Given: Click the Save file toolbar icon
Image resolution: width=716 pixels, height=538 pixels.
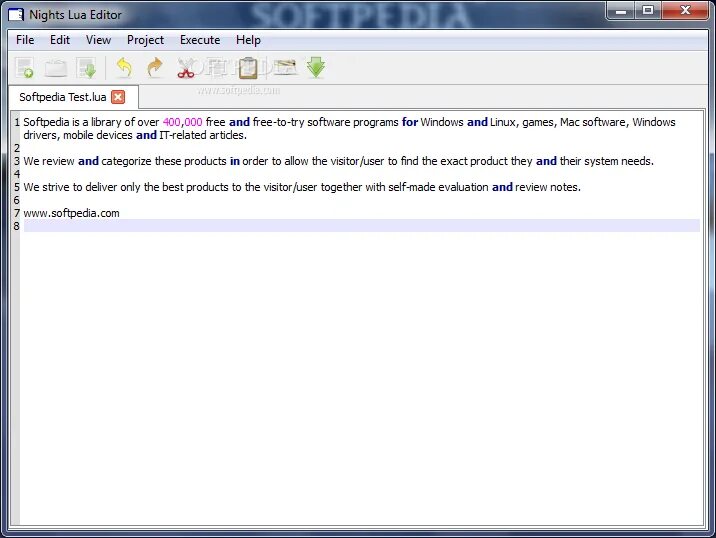Looking at the screenshot, I should click(87, 68).
